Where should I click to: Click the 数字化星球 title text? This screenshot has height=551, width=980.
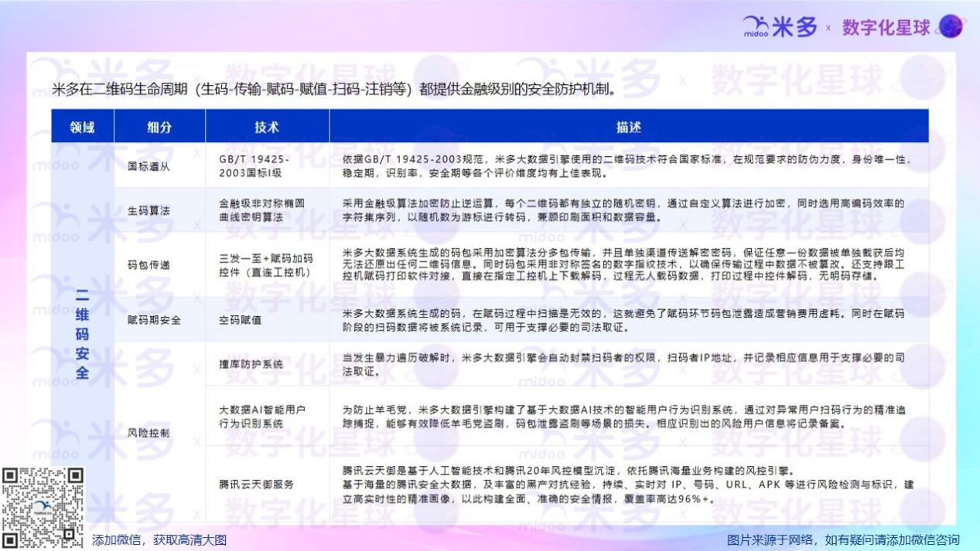point(886,27)
